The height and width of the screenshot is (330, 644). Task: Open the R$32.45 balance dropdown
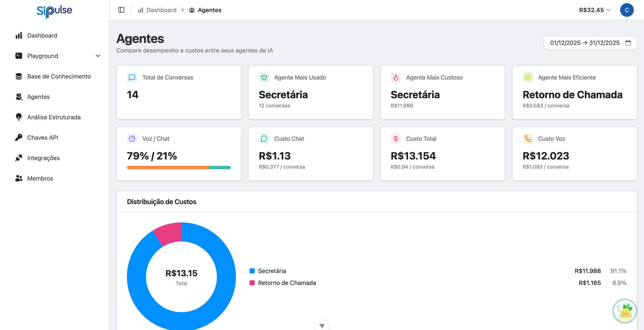tap(595, 10)
